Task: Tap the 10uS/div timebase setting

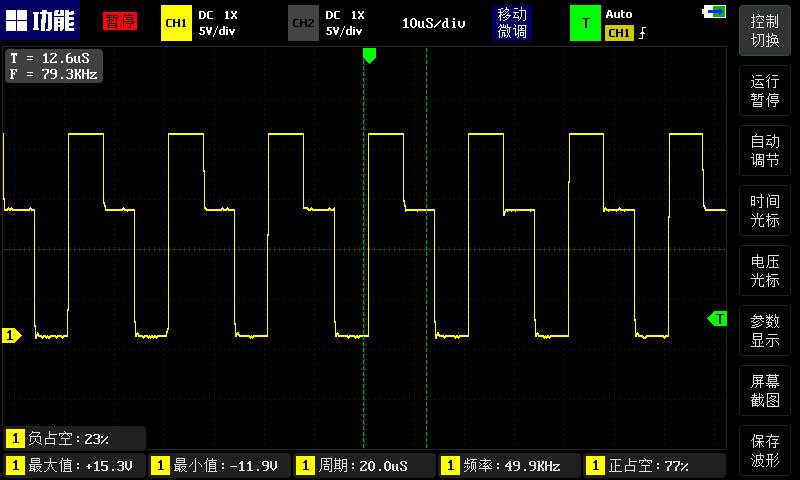Action: tap(434, 22)
